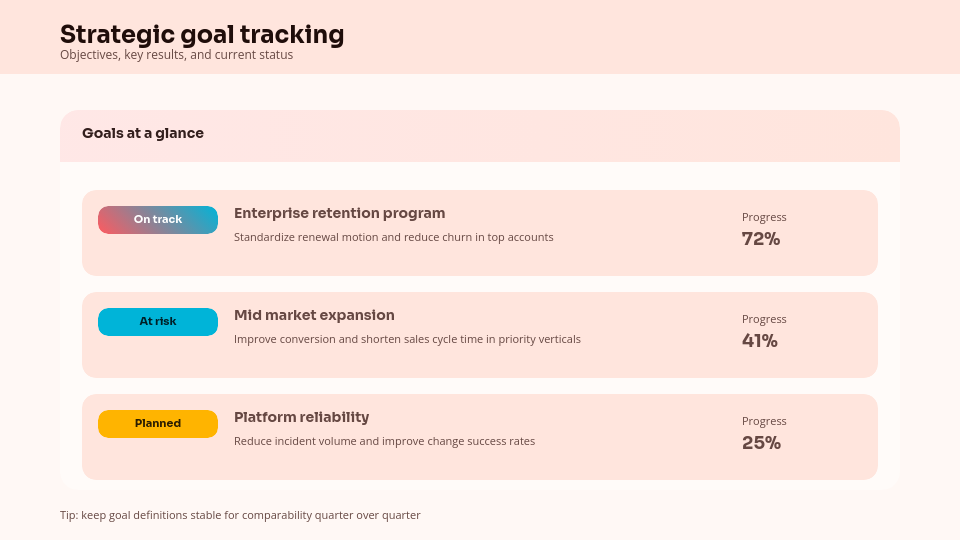Click the Progress label above 72%

coord(764,217)
